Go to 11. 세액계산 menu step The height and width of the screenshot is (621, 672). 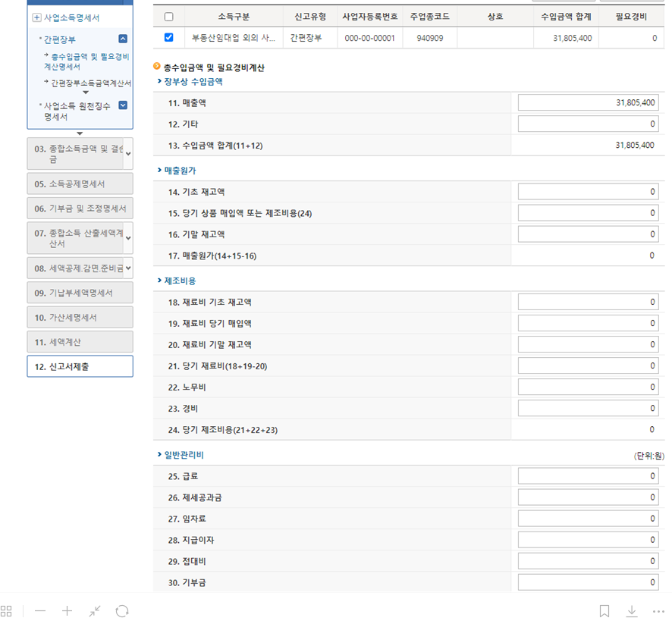[80, 342]
